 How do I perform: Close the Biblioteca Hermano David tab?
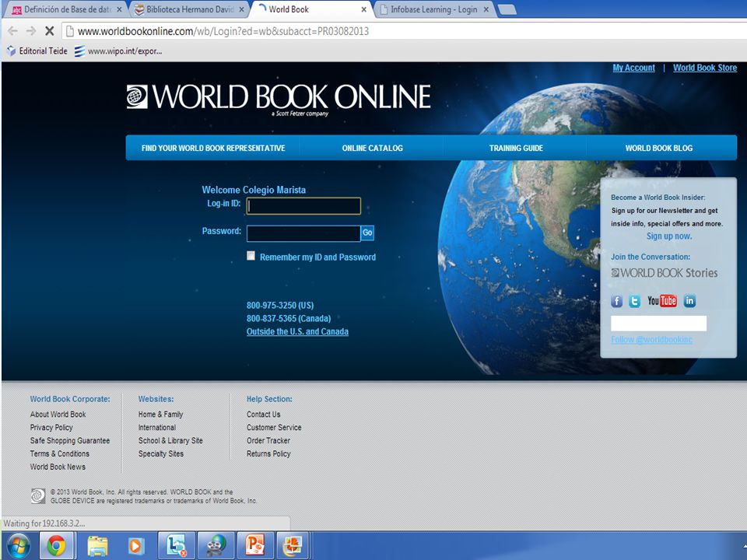[241, 9]
